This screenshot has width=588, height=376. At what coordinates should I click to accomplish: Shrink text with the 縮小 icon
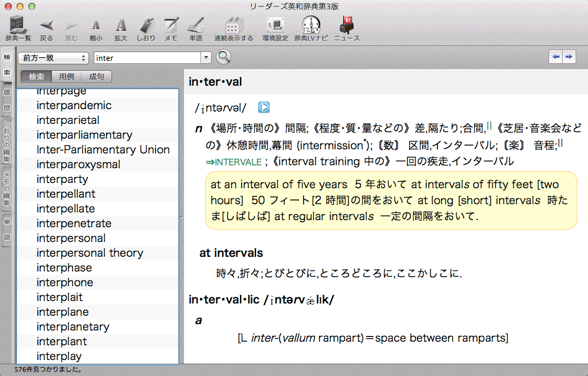[x=96, y=27]
